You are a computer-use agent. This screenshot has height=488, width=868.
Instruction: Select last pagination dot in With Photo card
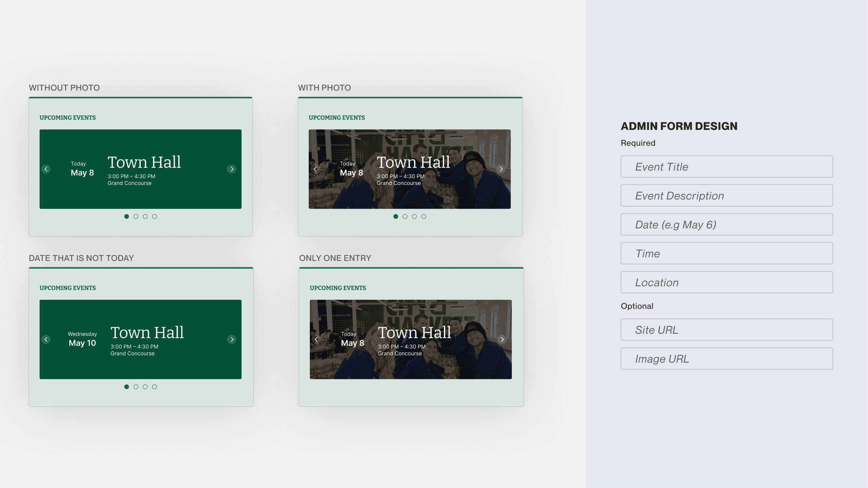pos(423,217)
